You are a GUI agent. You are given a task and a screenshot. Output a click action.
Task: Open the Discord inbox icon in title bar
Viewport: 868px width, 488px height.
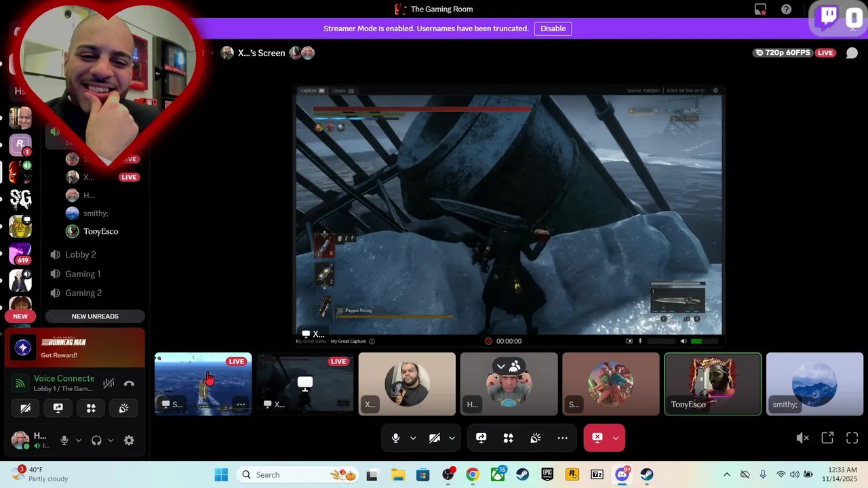(760, 9)
